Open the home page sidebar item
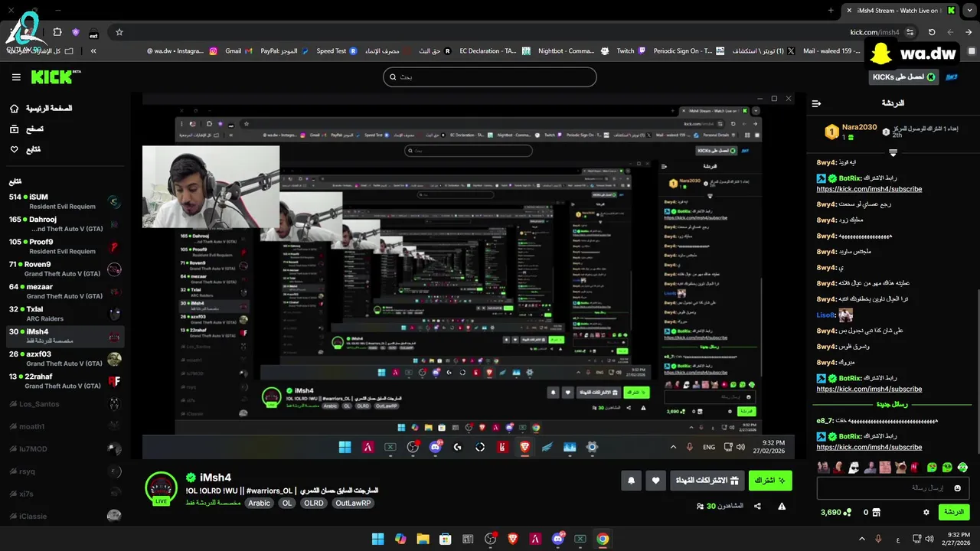The width and height of the screenshot is (980, 551). (43, 109)
